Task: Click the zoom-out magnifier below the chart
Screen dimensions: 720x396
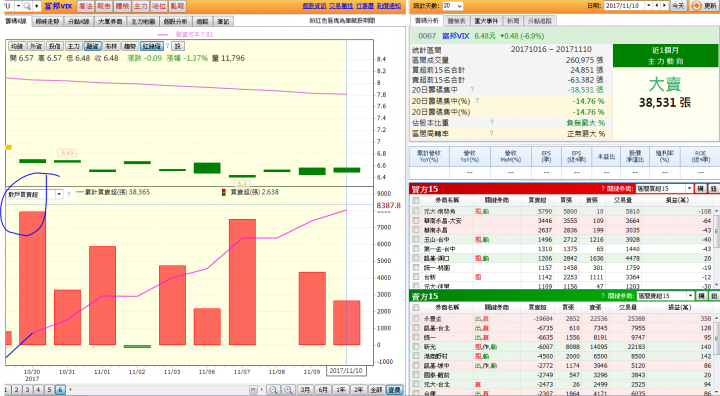Action: pyautogui.click(x=273, y=390)
